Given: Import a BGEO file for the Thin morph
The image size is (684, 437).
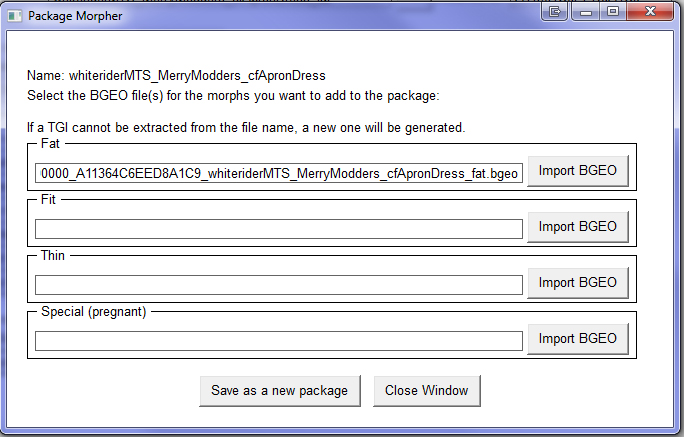Looking at the screenshot, I should (x=577, y=283).
